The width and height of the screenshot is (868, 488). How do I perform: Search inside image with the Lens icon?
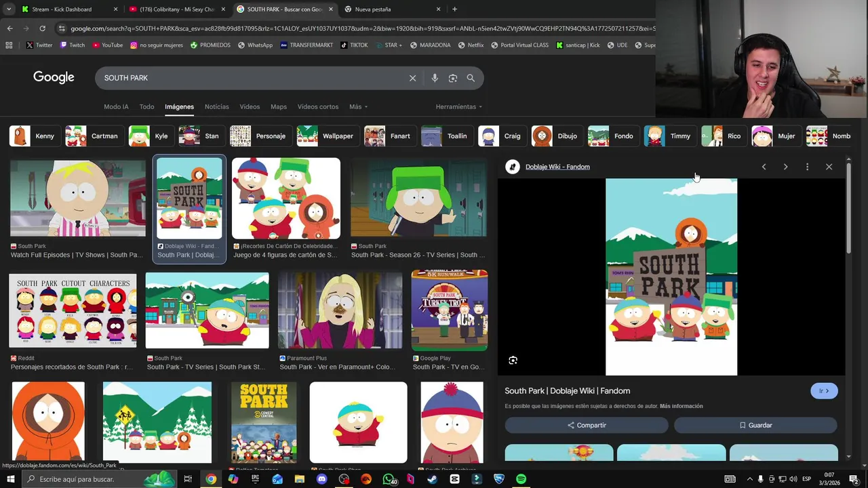tap(513, 361)
